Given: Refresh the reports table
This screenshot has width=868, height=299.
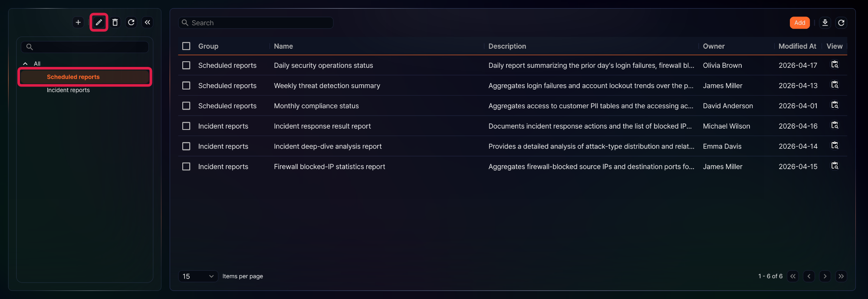Looking at the screenshot, I should pos(841,23).
